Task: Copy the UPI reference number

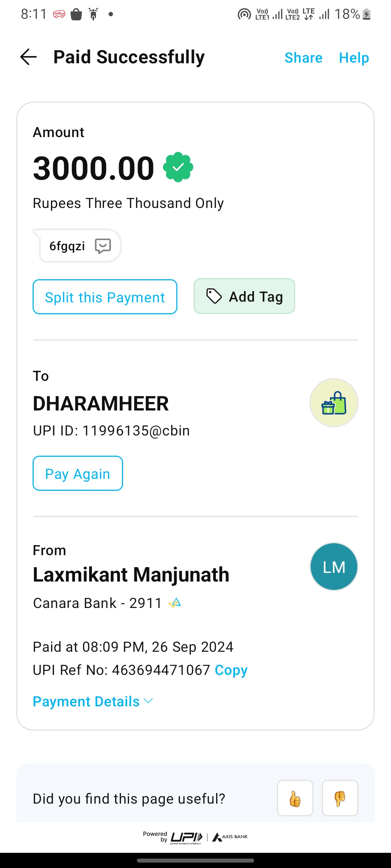Action: (231, 670)
